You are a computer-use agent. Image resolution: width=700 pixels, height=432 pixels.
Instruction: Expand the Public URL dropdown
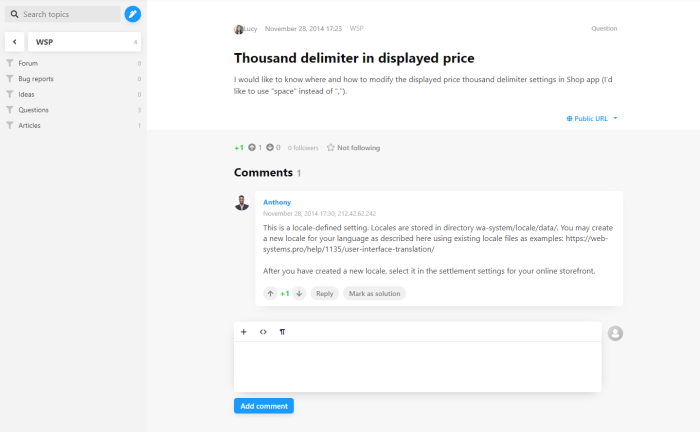tap(592, 118)
